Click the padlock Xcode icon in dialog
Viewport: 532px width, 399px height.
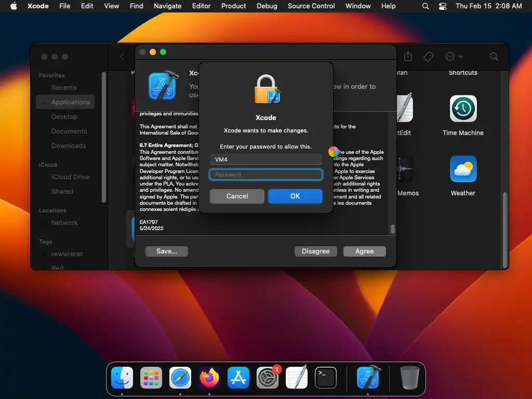[x=268, y=89]
